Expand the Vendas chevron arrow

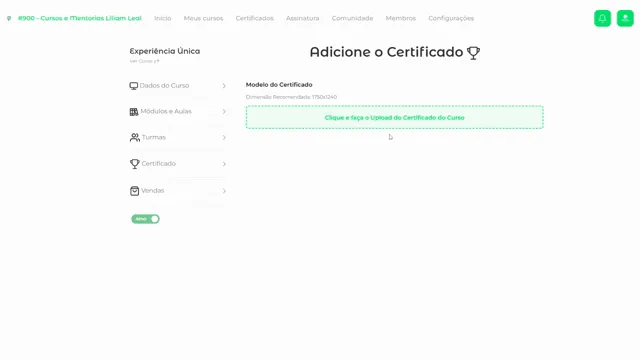pos(224,191)
